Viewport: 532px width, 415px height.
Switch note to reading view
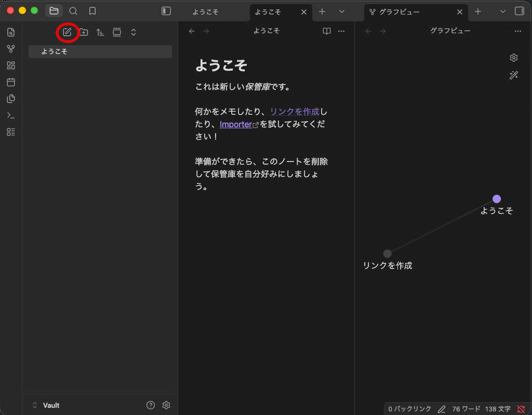coord(327,31)
